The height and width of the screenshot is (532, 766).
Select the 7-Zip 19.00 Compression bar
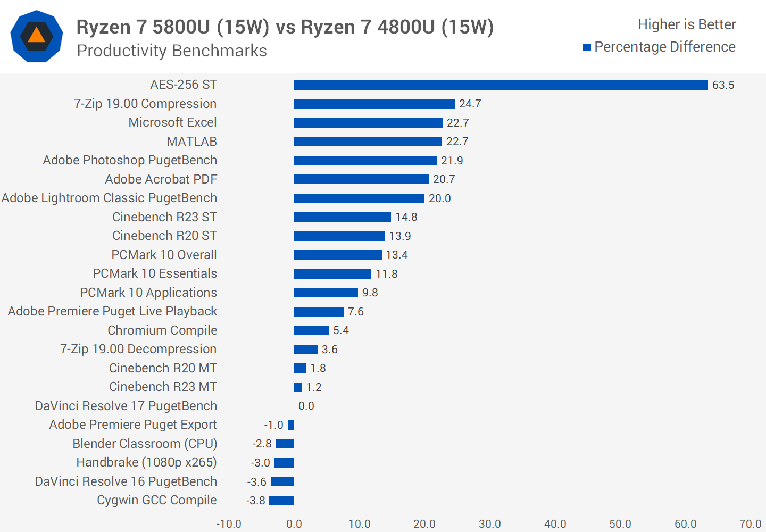[x=374, y=104]
